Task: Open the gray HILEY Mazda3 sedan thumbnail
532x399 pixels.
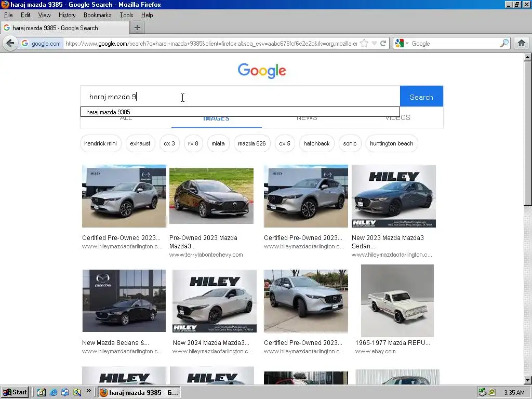Action: pos(394,196)
